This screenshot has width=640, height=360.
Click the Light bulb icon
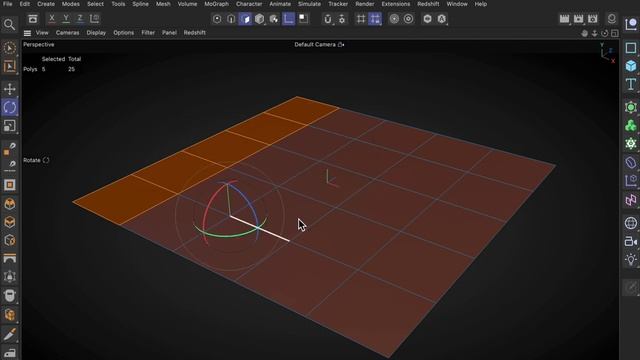[631, 260]
